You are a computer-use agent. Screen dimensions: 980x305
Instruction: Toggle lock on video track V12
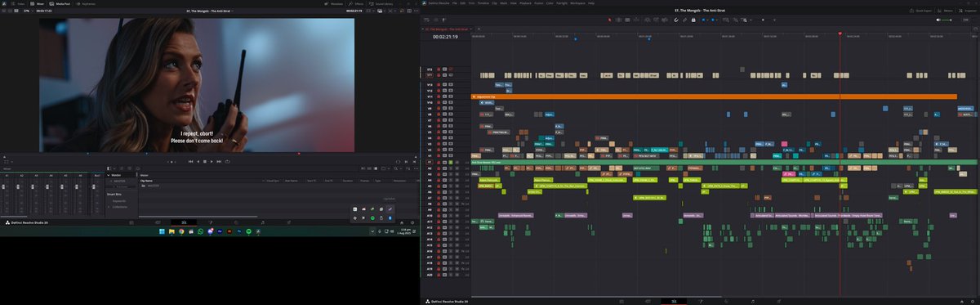439,91
